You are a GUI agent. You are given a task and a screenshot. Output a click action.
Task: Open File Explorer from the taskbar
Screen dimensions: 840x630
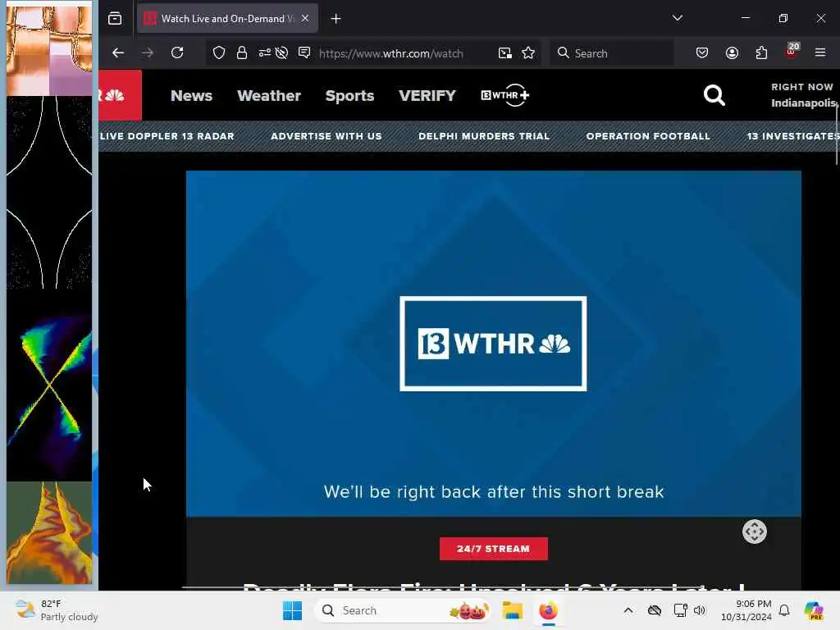pyautogui.click(x=512, y=610)
